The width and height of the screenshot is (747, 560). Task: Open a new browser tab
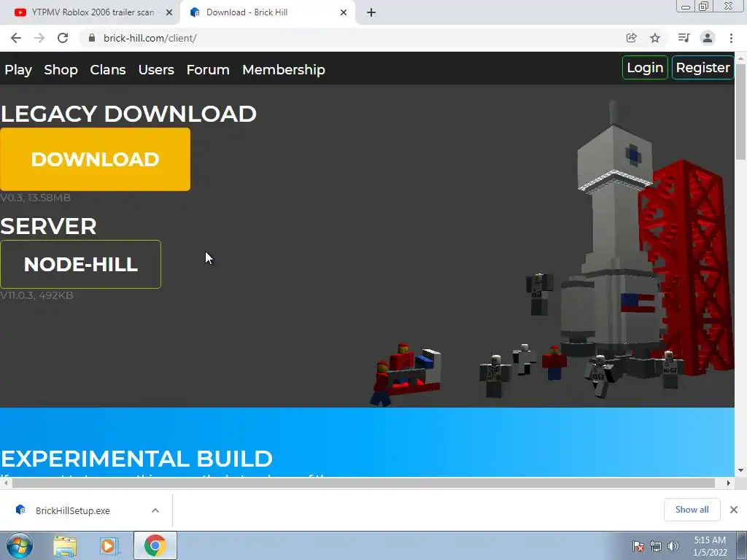[x=371, y=13]
